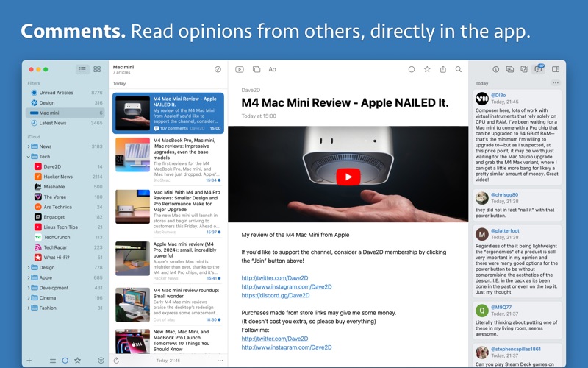Switch sidebar to list view icon
This screenshot has width=588, height=368.
click(x=82, y=69)
